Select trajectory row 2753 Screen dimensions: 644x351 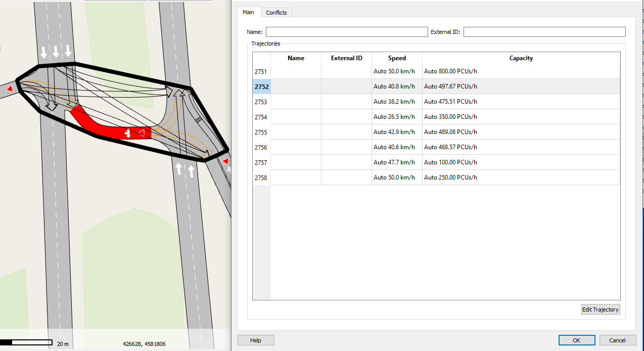click(261, 102)
